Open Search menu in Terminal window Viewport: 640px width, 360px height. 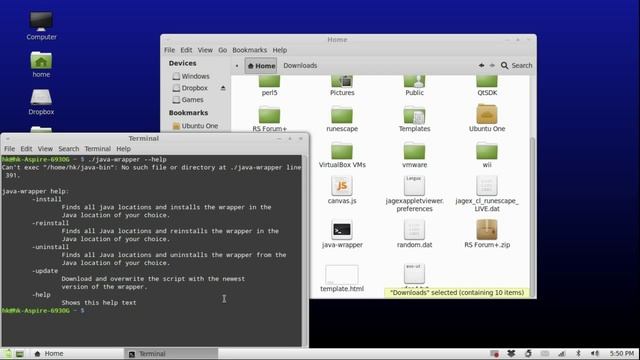[69, 149]
